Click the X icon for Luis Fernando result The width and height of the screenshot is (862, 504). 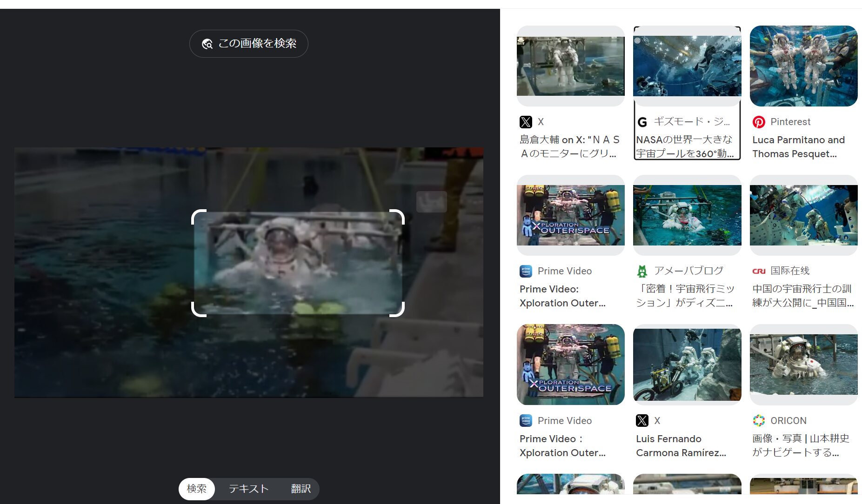[x=642, y=421]
